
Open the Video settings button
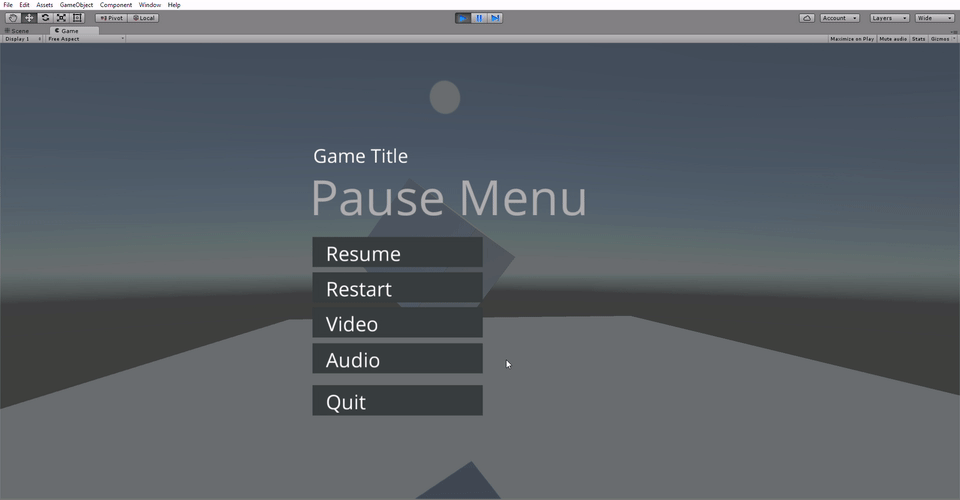pyautogui.click(x=397, y=323)
